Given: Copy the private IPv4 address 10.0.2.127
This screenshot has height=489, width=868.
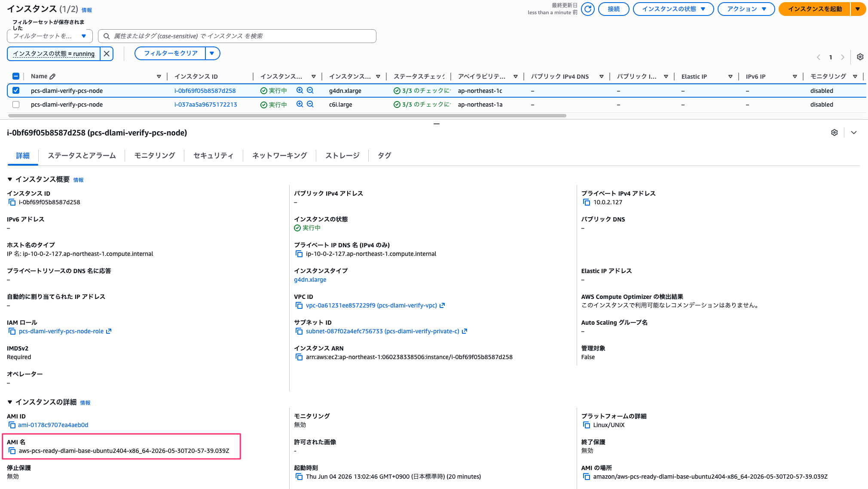Looking at the screenshot, I should tap(587, 202).
